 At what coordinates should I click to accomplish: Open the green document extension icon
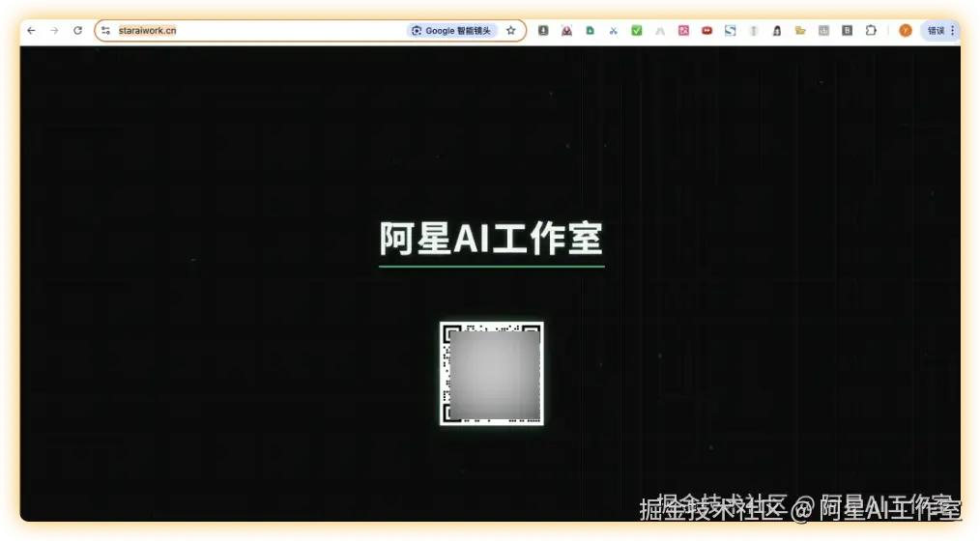(590, 31)
